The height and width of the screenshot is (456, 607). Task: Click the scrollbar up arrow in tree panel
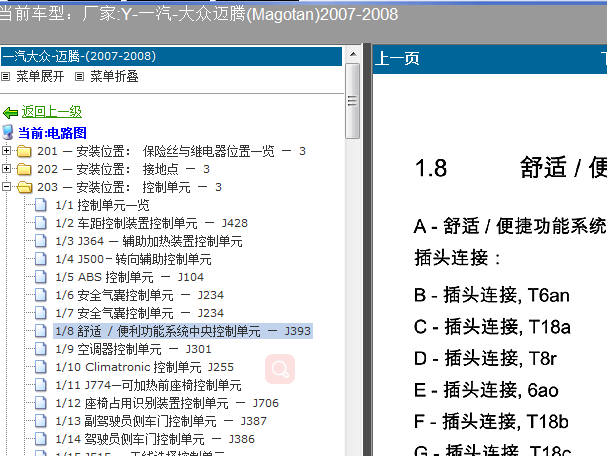353,54
